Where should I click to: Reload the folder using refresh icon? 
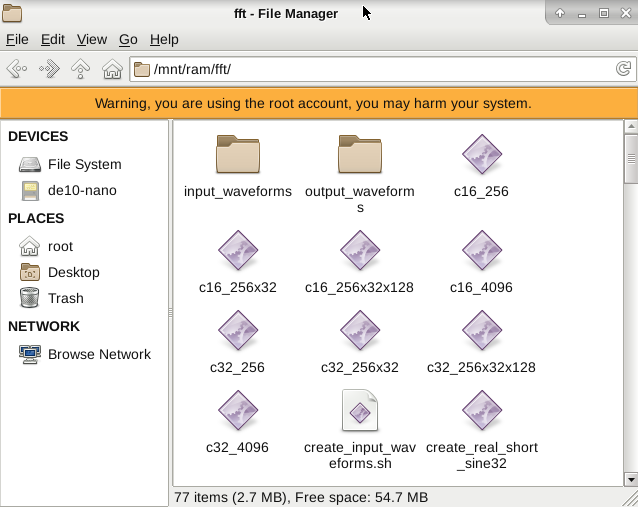(x=623, y=69)
